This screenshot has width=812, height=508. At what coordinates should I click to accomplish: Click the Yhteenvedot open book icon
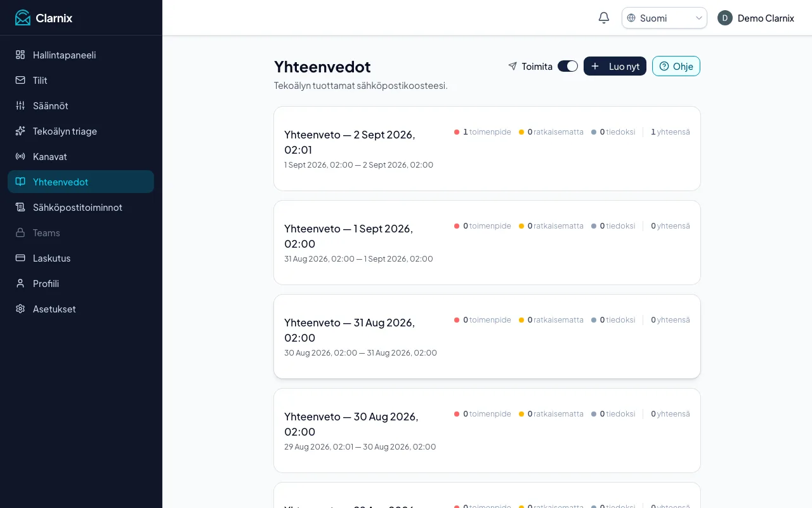pos(20,182)
